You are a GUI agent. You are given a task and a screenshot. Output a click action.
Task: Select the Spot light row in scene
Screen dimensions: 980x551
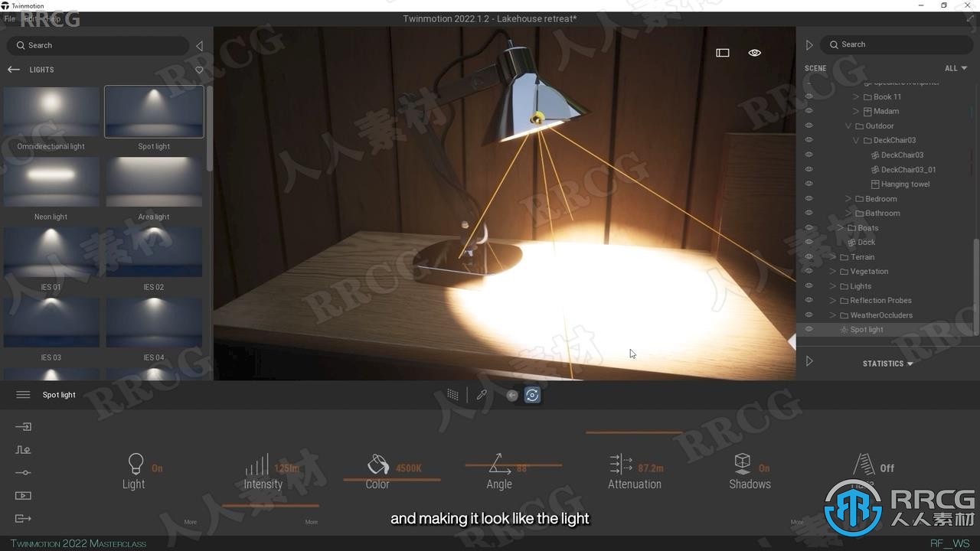pyautogui.click(x=886, y=330)
